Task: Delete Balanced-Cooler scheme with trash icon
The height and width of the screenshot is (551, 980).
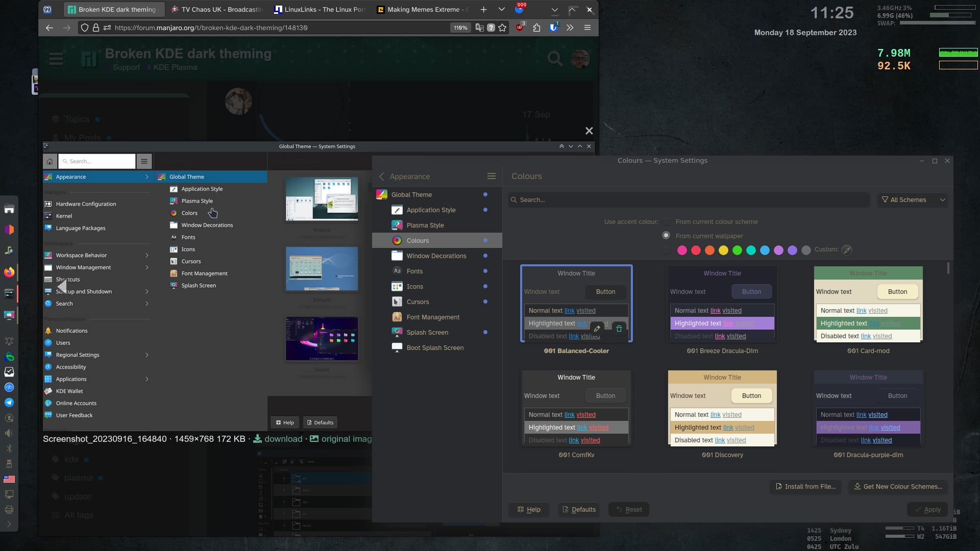Action: (x=619, y=329)
